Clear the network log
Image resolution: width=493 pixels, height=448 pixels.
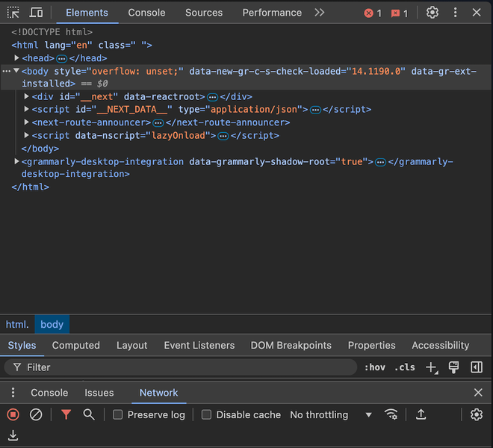click(36, 414)
